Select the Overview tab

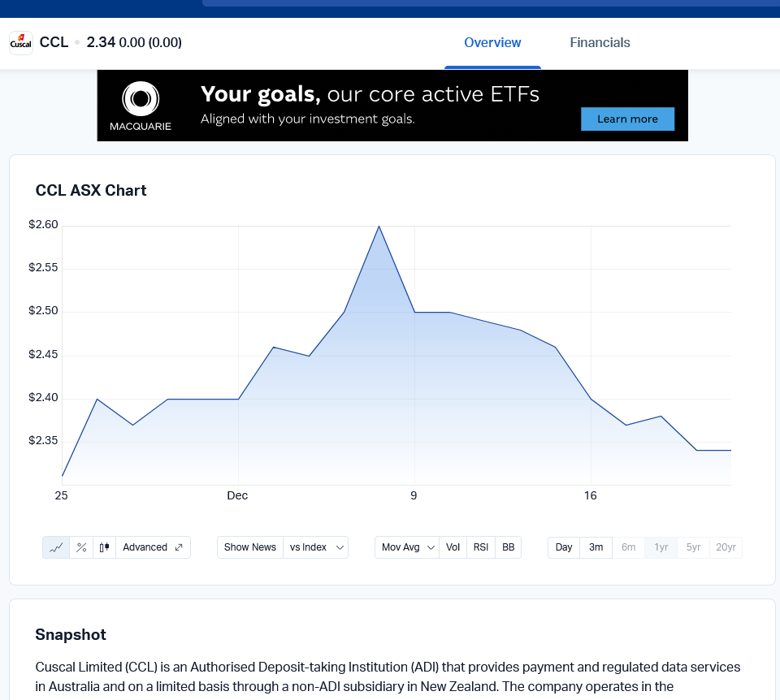pos(492,43)
